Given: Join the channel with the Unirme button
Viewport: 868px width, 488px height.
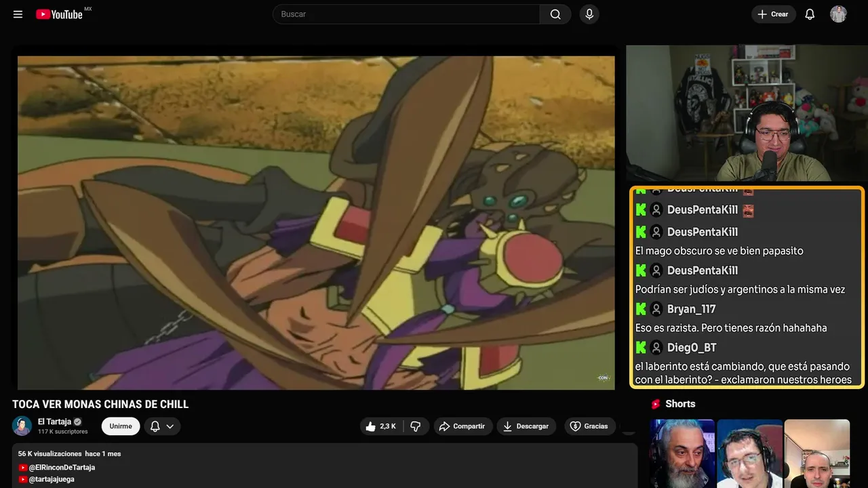Looking at the screenshot, I should click(x=121, y=426).
